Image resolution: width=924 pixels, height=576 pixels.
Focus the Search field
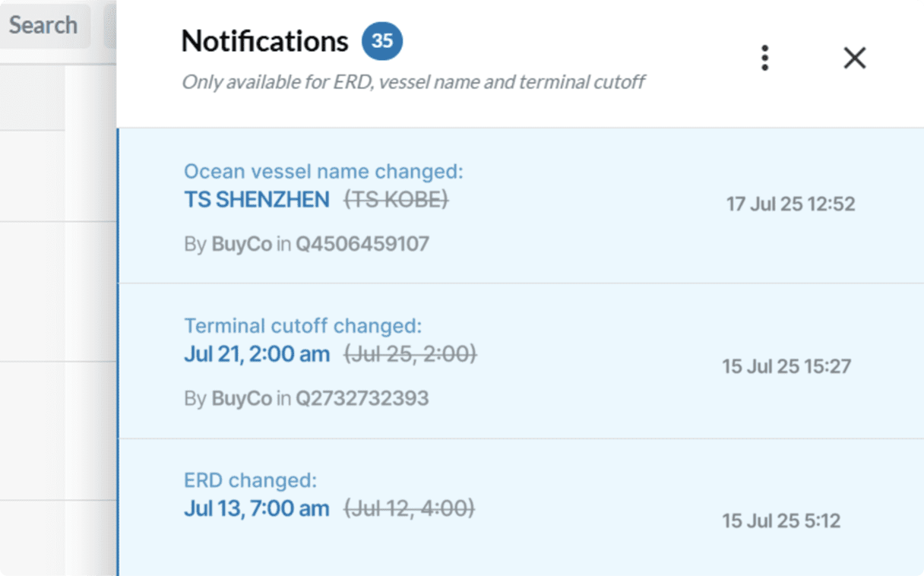coord(44,25)
